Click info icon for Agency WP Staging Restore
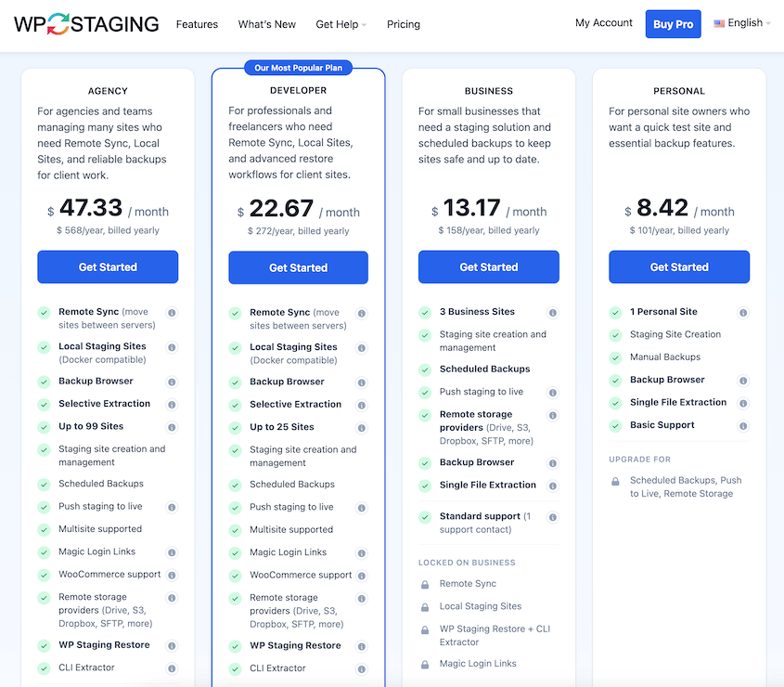This screenshot has width=784, height=687. click(x=172, y=646)
